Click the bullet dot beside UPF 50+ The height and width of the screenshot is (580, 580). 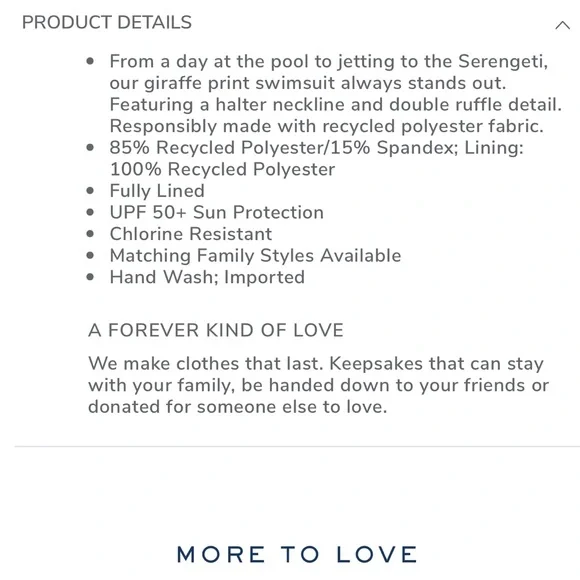90,212
